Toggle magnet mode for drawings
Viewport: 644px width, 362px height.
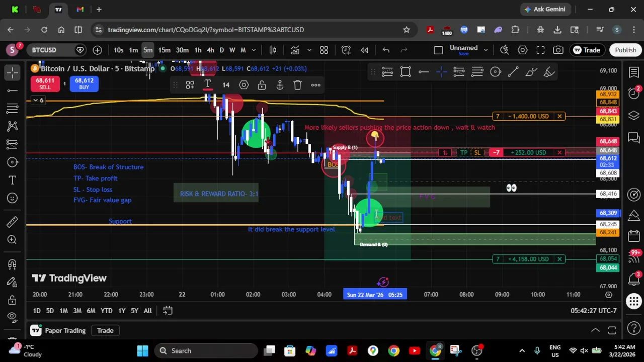[x=13, y=264]
